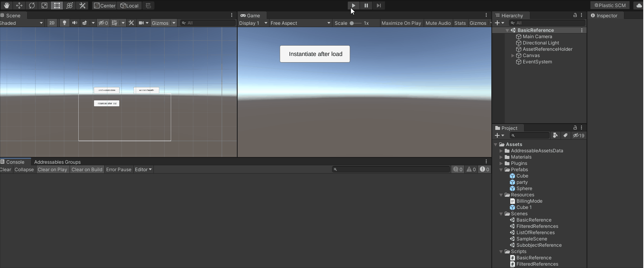Open the Free Aspect dropdown
644x268 pixels.
tap(301, 23)
